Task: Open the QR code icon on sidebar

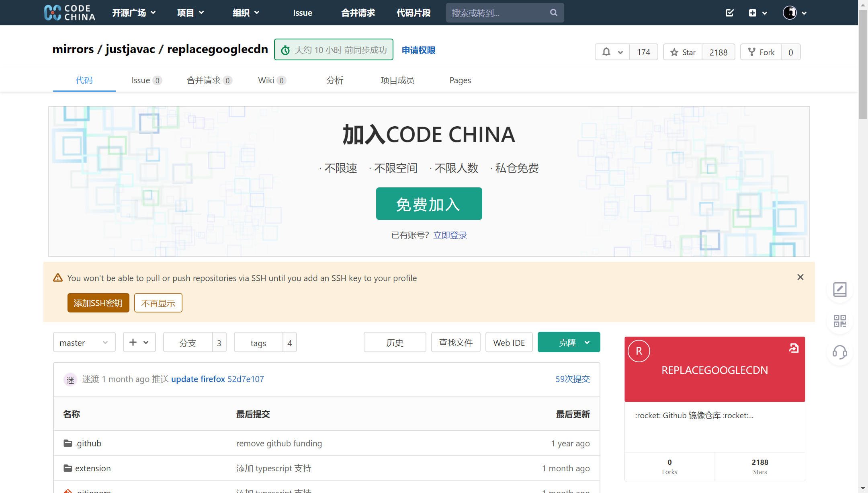Action: click(839, 321)
